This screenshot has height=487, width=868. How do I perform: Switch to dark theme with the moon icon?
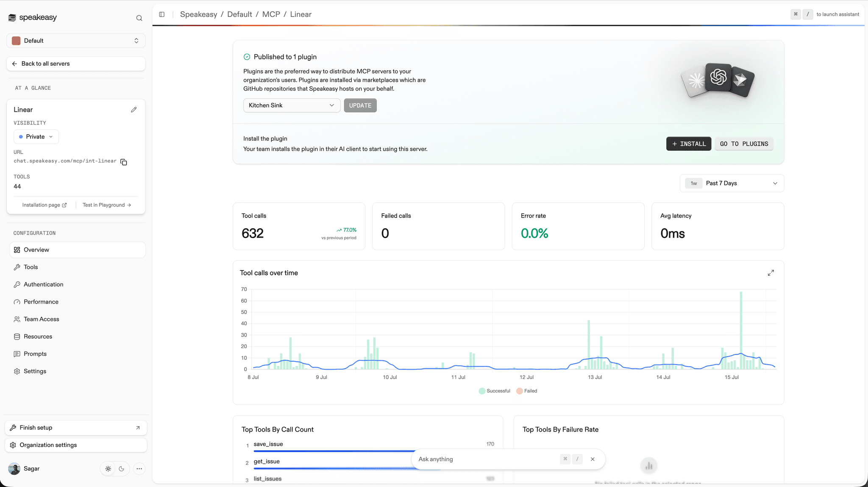coord(122,469)
